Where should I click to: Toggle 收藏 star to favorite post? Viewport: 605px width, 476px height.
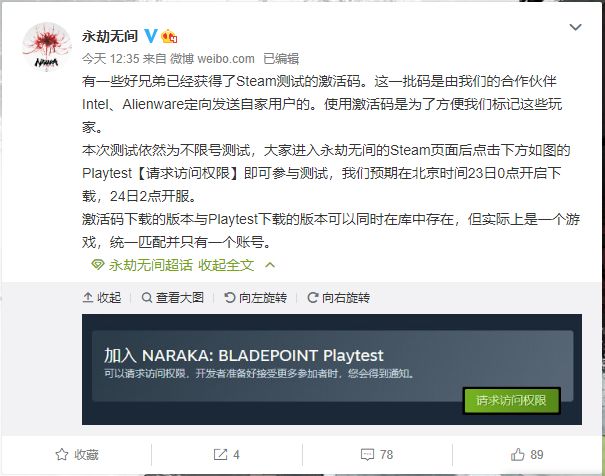point(62,454)
